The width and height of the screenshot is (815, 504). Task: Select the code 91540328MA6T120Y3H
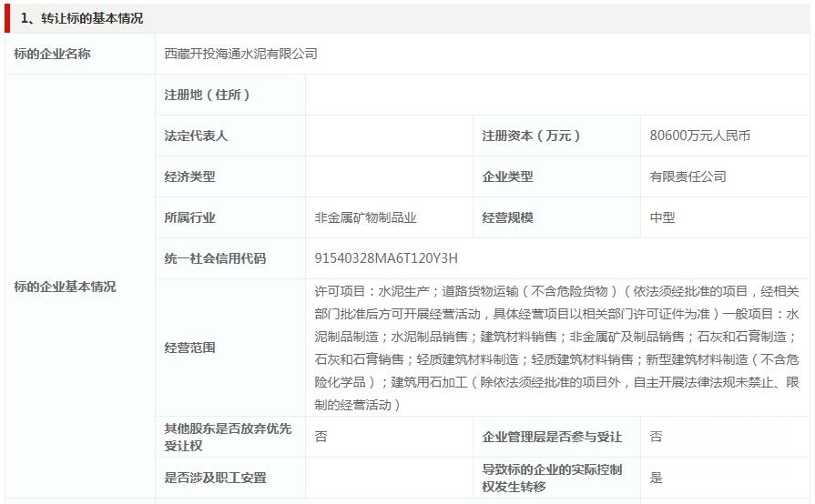(x=386, y=258)
